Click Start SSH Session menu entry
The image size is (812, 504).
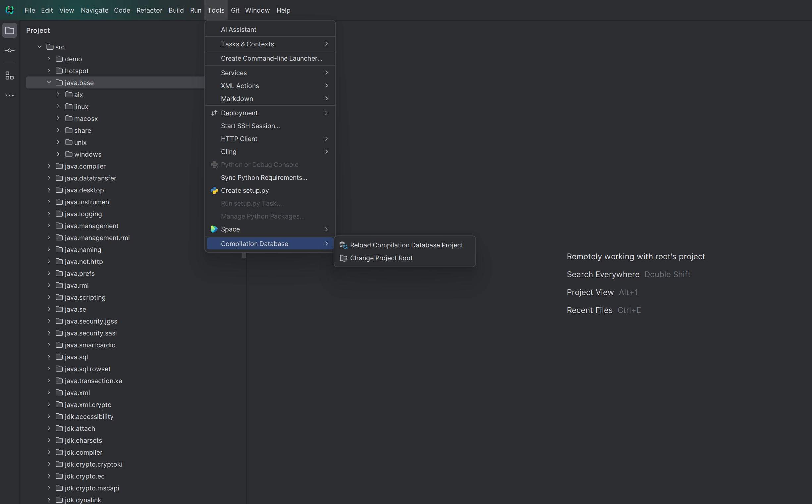[x=250, y=126]
